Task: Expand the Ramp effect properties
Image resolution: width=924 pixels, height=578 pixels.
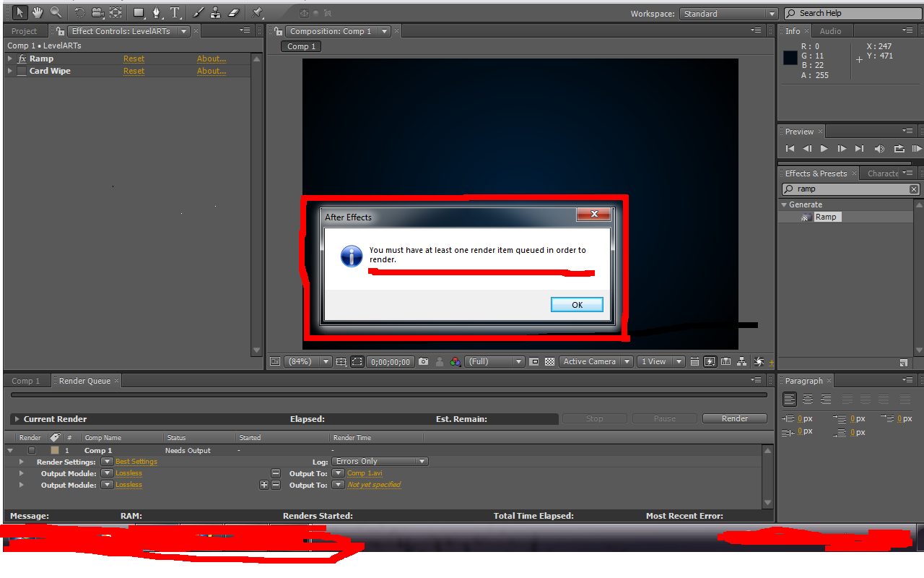Action: click(x=10, y=59)
